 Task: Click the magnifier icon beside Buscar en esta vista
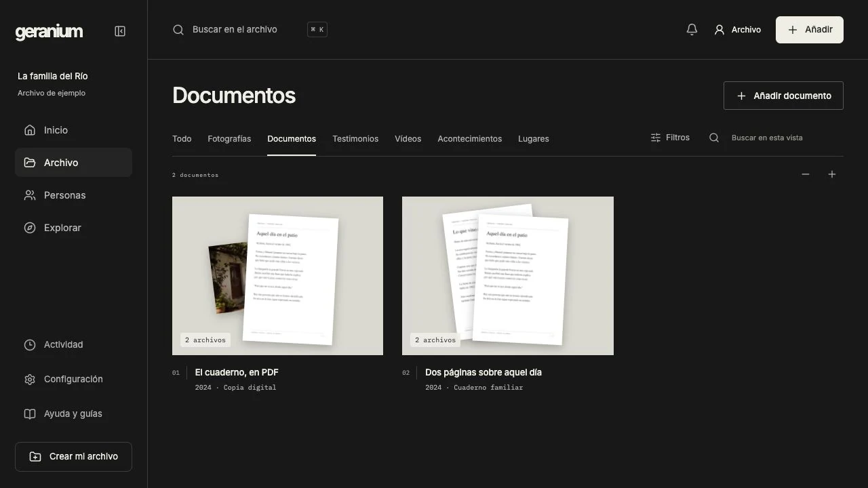[x=714, y=138]
